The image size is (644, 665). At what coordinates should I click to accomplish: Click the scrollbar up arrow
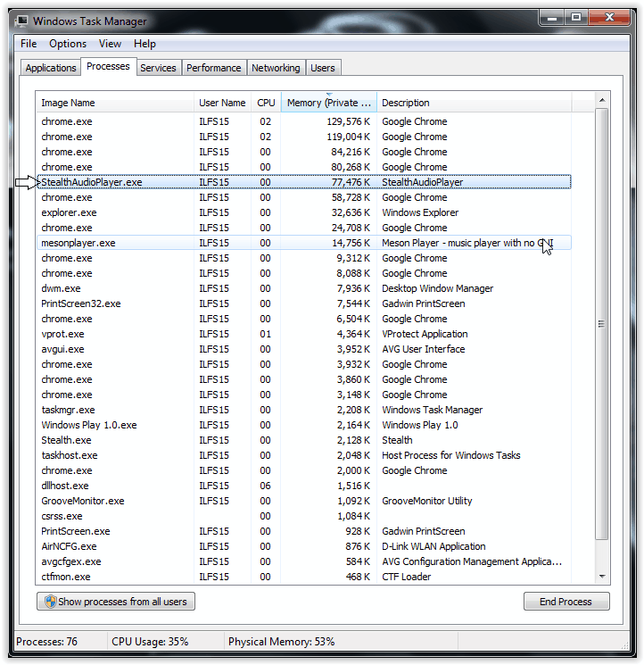pyautogui.click(x=602, y=101)
